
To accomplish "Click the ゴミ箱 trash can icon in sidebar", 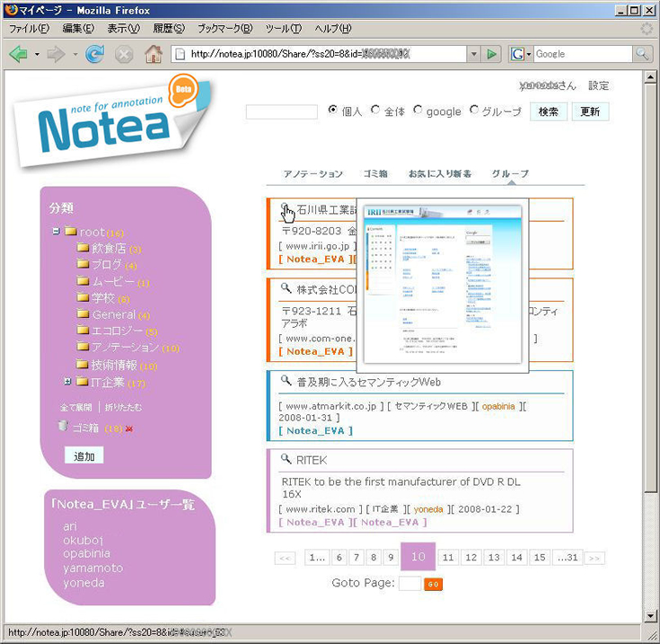I will [x=62, y=427].
